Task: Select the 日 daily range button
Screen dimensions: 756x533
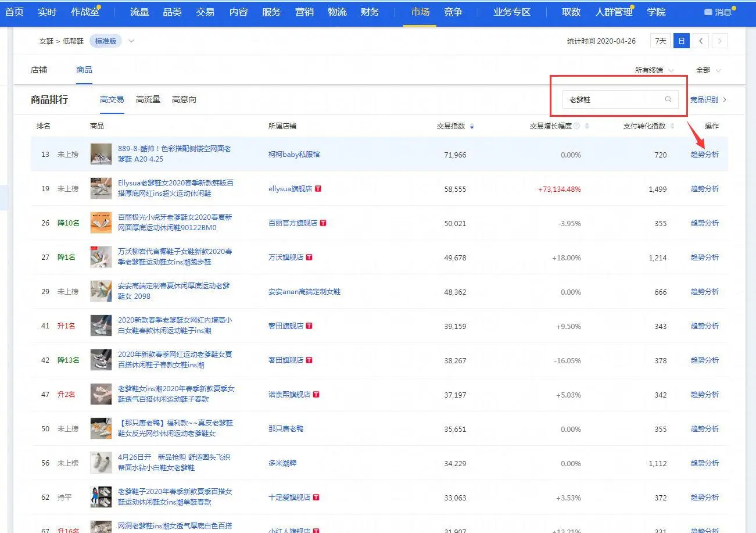Action: point(681,41)
